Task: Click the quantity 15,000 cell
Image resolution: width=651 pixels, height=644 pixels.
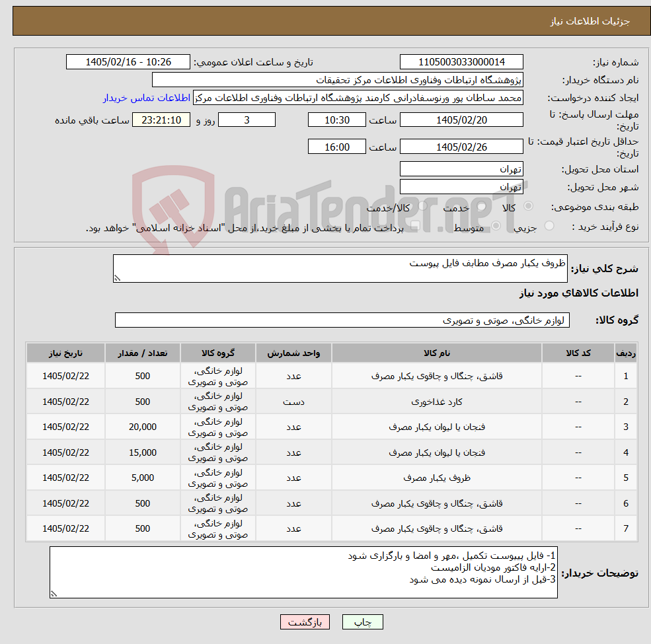Action: click(142, 452)
